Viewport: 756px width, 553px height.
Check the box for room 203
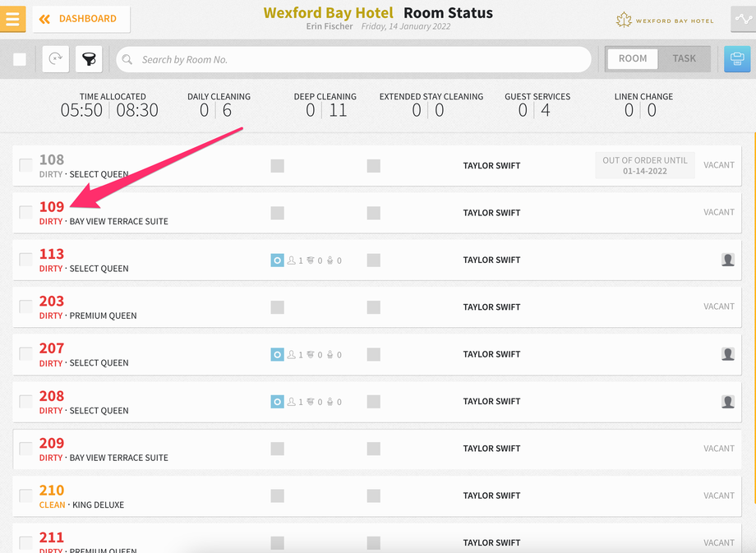[25, 306]
